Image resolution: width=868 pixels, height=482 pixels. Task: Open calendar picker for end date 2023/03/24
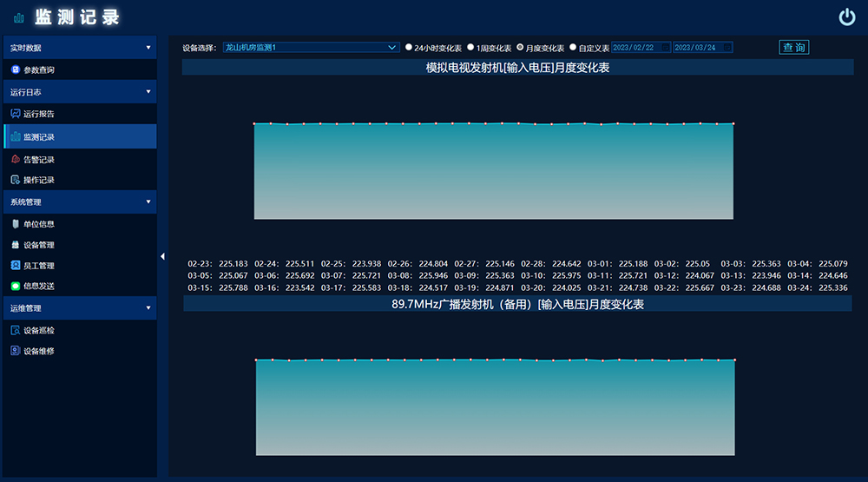click(x=727, y=48)
